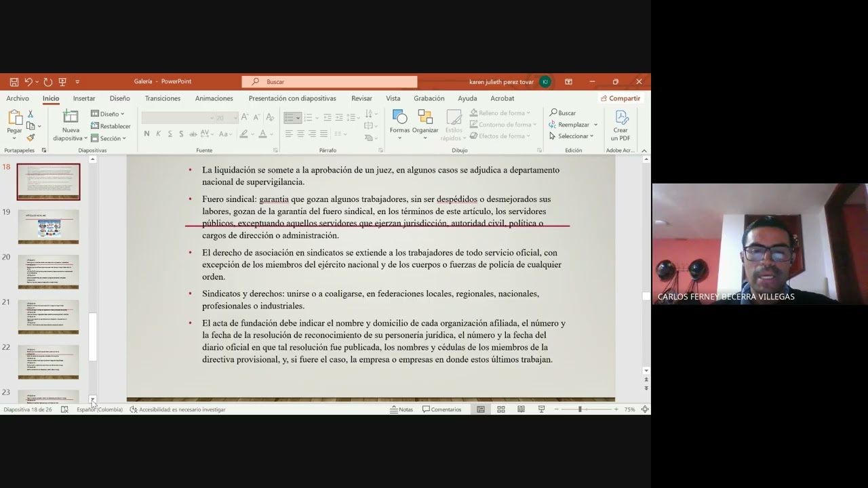This screenshot has height=488, width=868.
Task: Cut selection with the scissors icon
Action: (x=30, y=114)
